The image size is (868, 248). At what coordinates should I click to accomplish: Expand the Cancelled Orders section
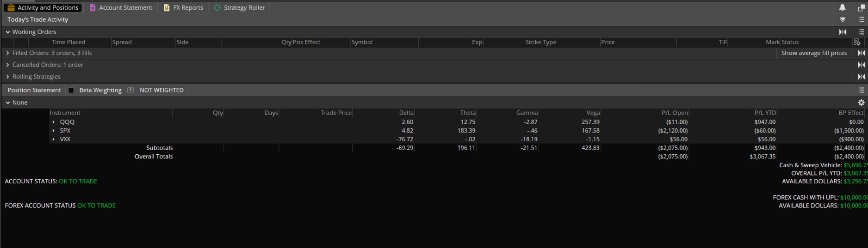coord(8,65)
